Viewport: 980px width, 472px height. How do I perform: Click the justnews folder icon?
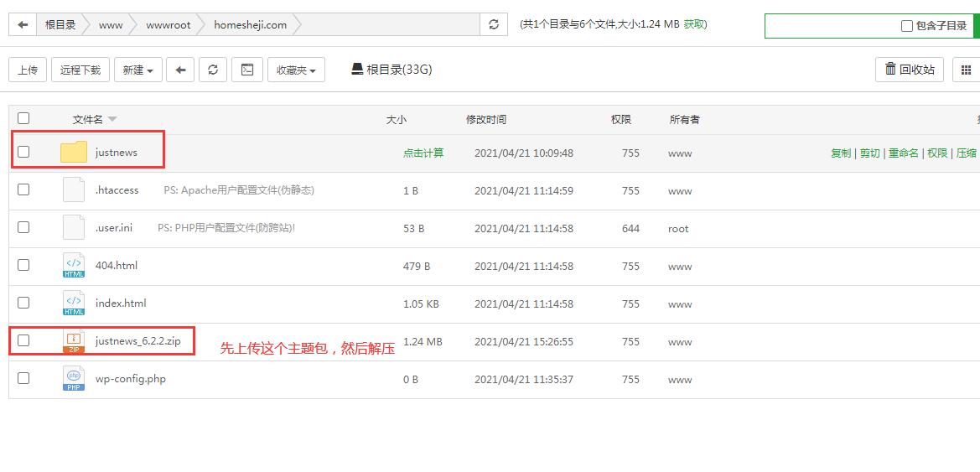coord(74,152)
